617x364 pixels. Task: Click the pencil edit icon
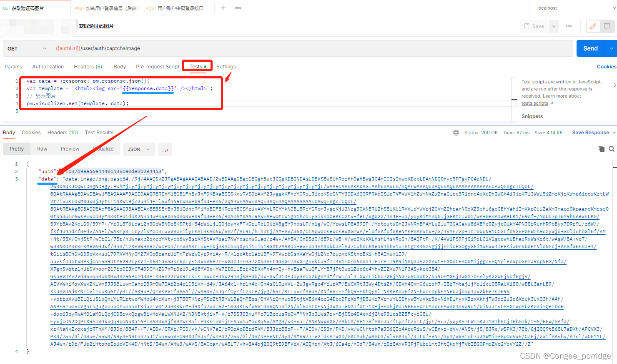click(x=593, y=26)
